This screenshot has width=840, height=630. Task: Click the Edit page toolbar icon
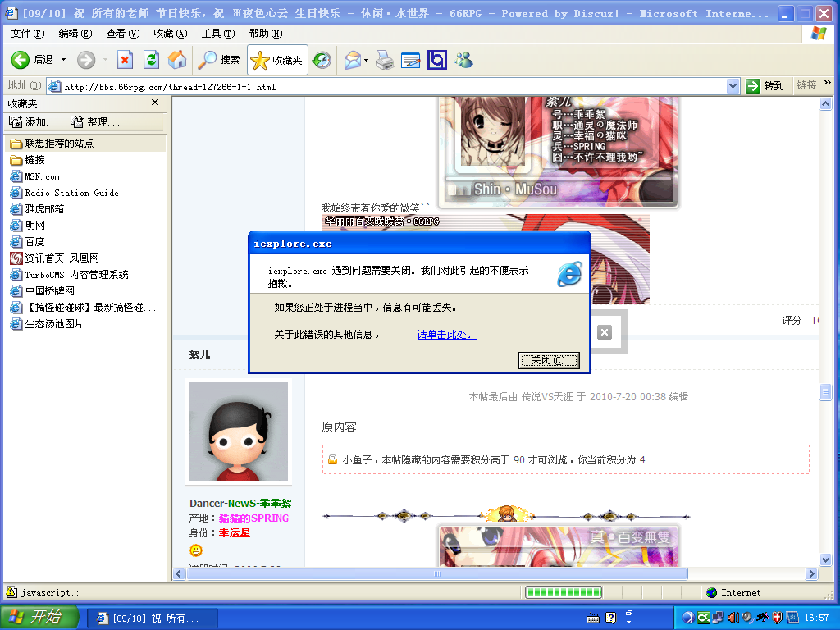pos(411,60)
